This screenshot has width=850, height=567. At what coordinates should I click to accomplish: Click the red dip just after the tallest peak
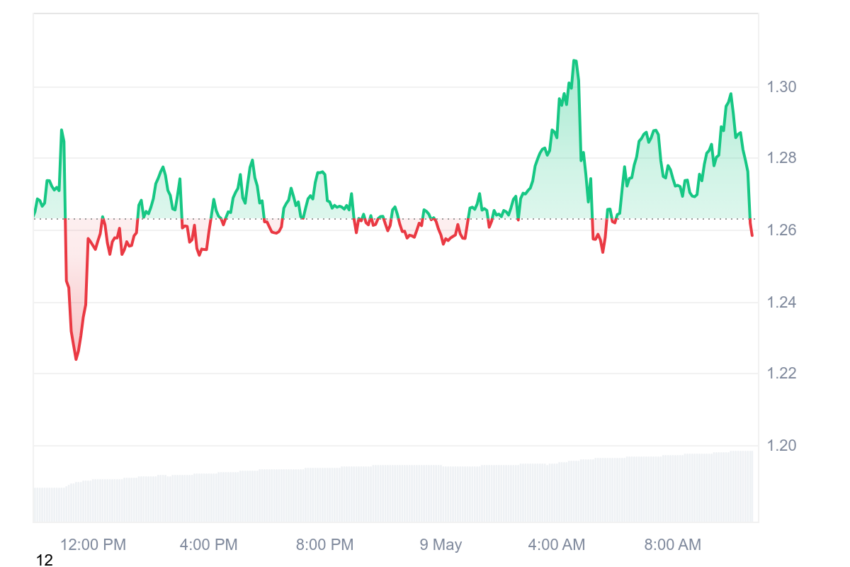click(x=599, y=239)
